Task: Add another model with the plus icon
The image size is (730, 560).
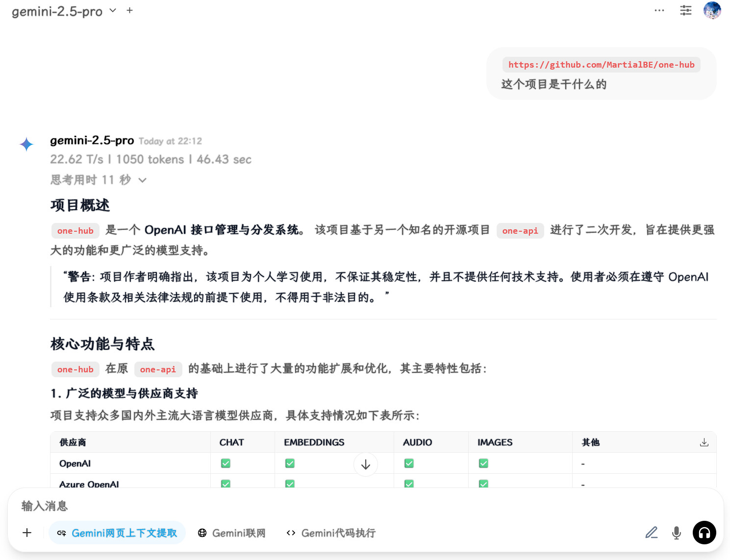Action: pos(129,10)
